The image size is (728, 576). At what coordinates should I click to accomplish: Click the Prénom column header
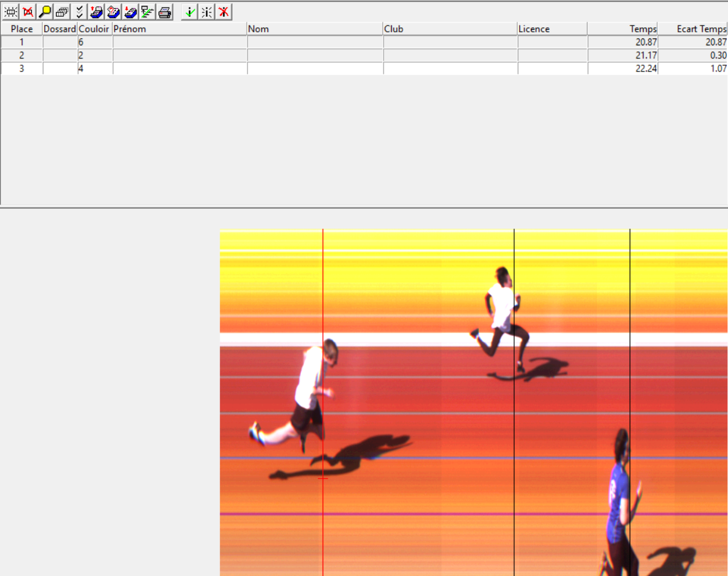(x=180, y=29)
